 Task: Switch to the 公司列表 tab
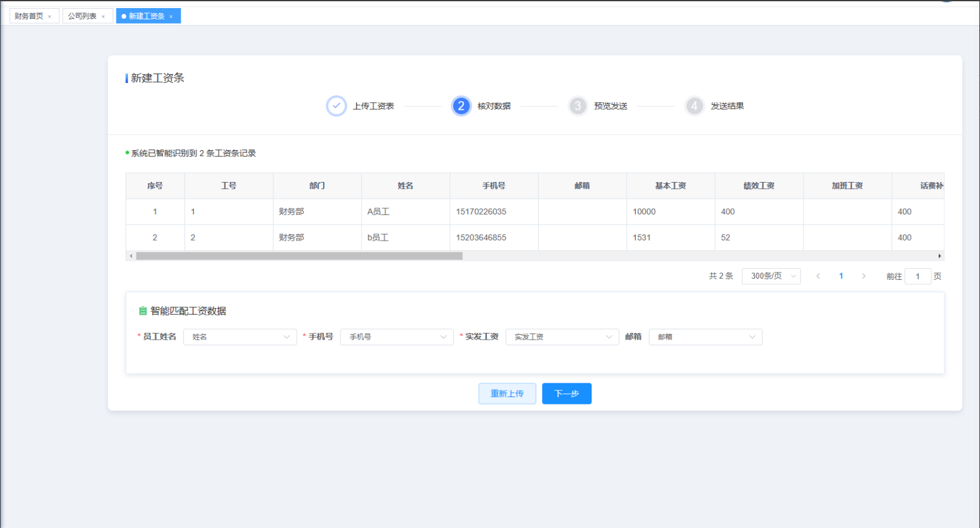pyautogui.click(x=82, y=16)
